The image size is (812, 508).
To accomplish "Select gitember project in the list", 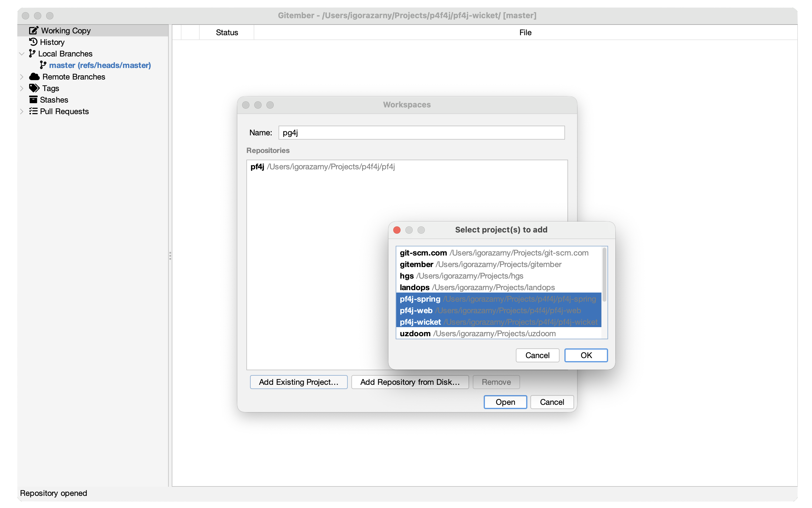I will (499, 264).
